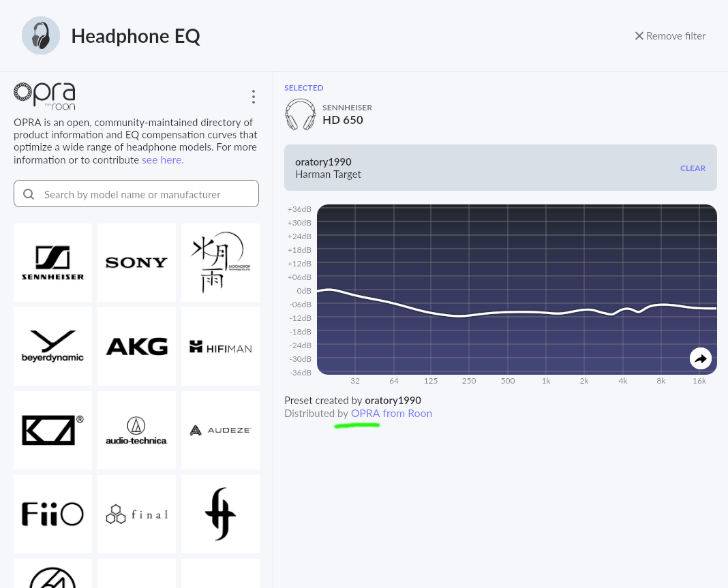
Task: Focus the model name search field
Action: click(136, 194)
